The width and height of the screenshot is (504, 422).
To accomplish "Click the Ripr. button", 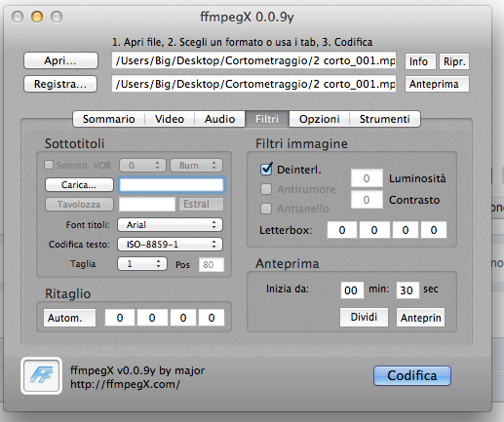I will click(454, 61).
